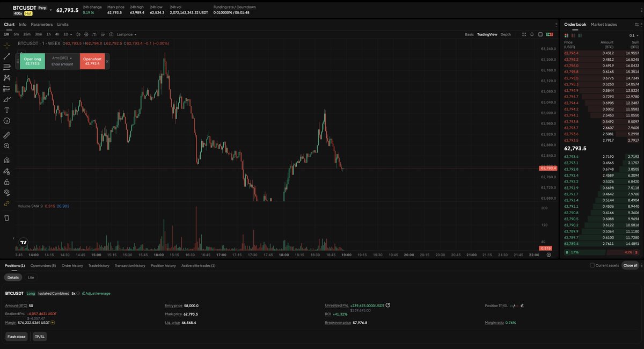Image resolution: width=644 pixels, height=349 pixels.
Task: Toggle the drawing sync link icon
Action: click(x=7, y=203)
